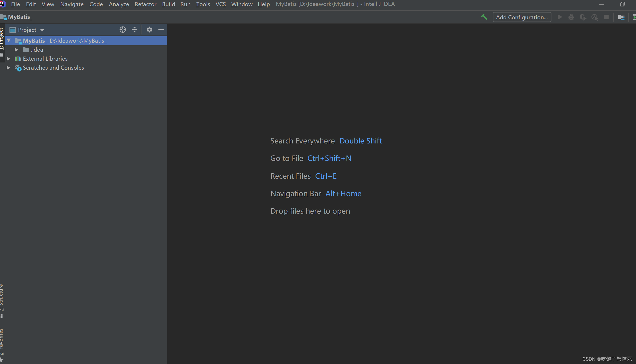The image size is (636, 364).
Task: Open the Project panel gear settings
Action: [x=149, y=30]
